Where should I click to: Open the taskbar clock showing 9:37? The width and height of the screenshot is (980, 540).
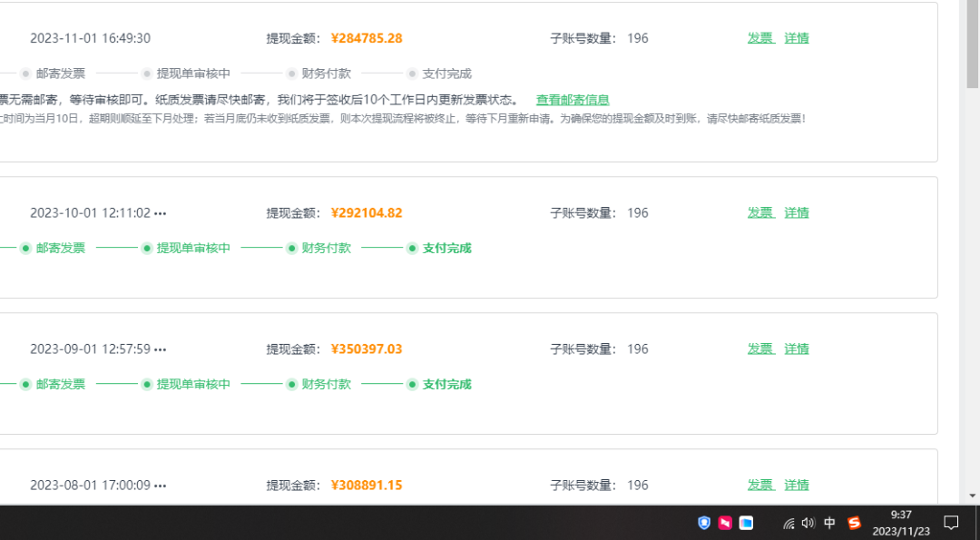coord(900,523)
